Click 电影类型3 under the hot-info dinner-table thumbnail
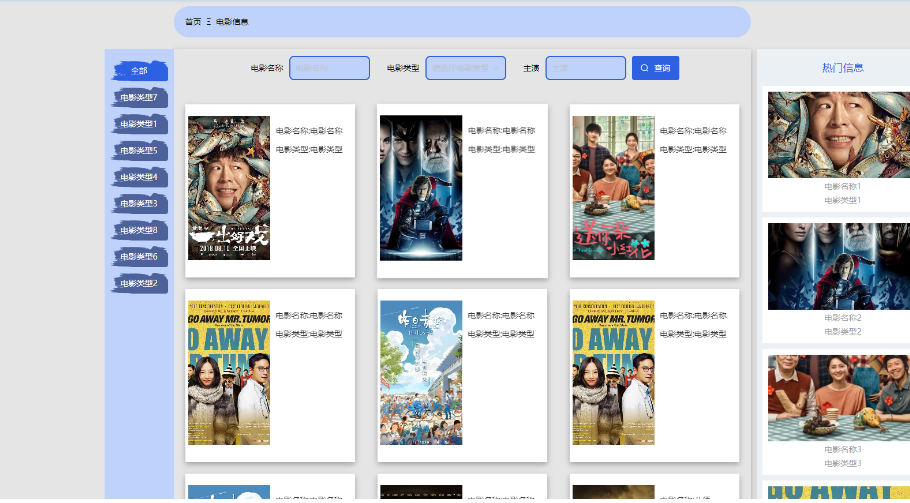The height and width of the screenshot is (503, 910). (843, 464)
